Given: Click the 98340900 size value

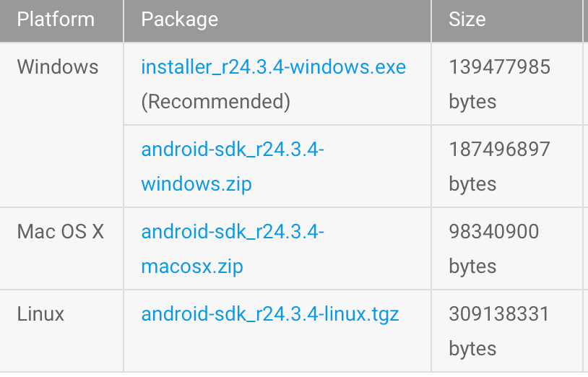Looking at the screenshot, I should coord(493,232).
